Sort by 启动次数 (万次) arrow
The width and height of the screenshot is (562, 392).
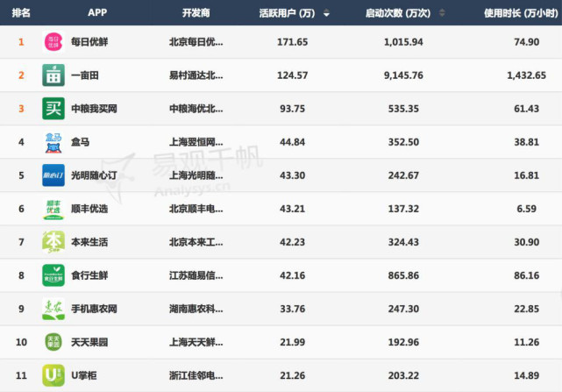point(442,13)
